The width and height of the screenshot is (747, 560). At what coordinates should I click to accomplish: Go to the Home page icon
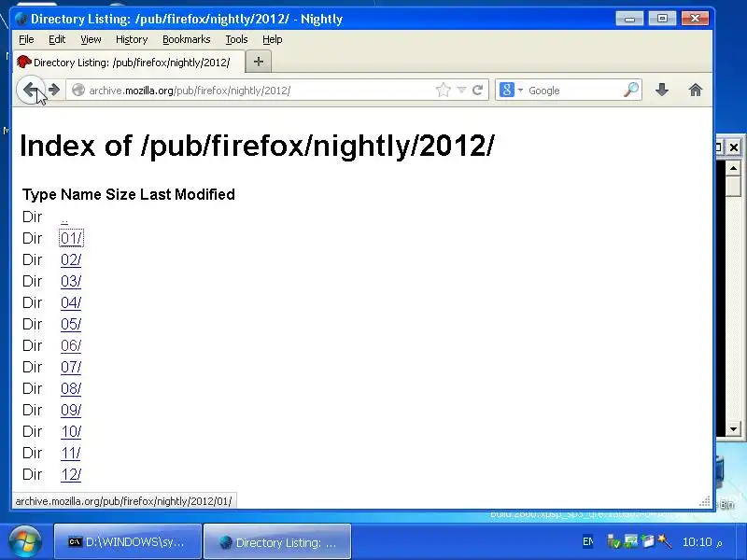pos(696,90)
